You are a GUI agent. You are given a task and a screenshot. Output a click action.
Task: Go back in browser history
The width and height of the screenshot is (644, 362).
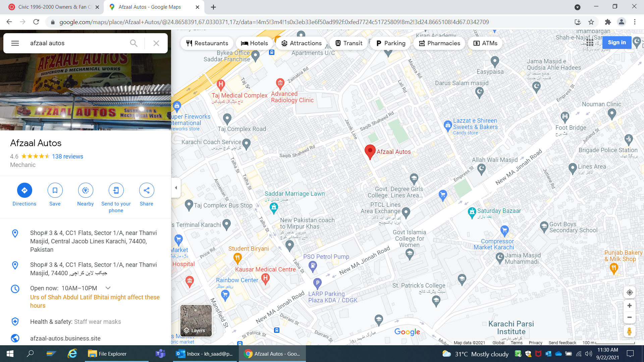point(9,22)
